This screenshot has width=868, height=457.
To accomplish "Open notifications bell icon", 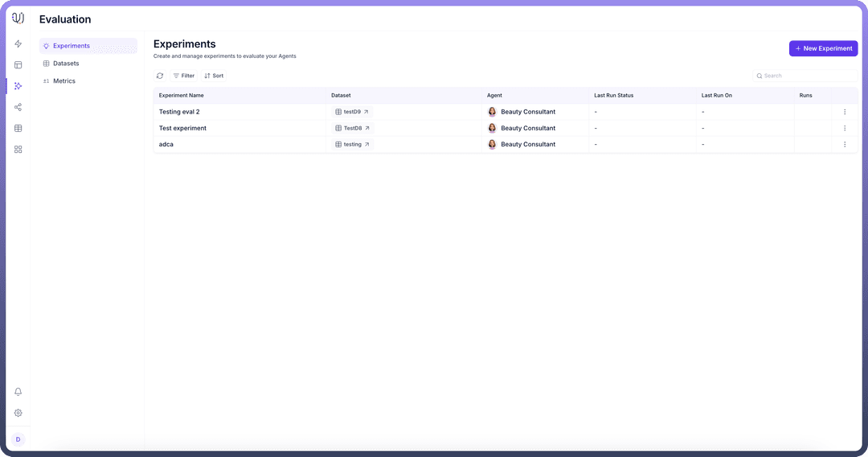I will pos(18,392).
